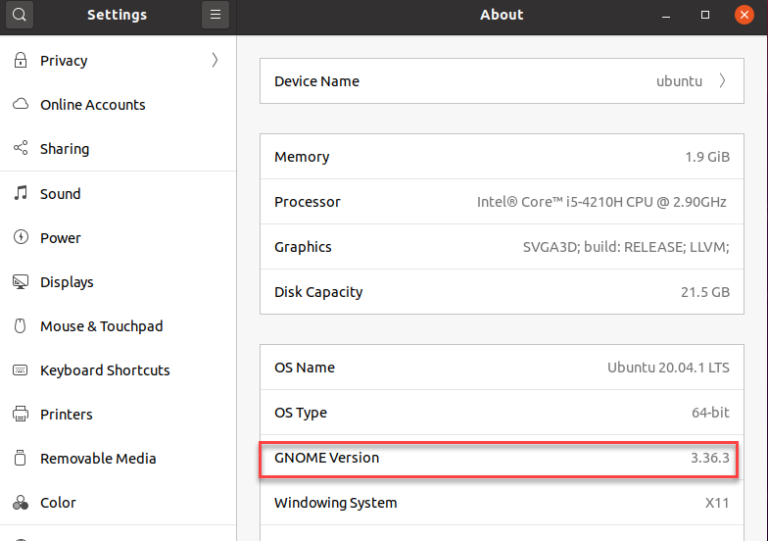This screenshot has width=768, height=541.
Task: Click the device name value ubuntu
Action: coord(679,81)
